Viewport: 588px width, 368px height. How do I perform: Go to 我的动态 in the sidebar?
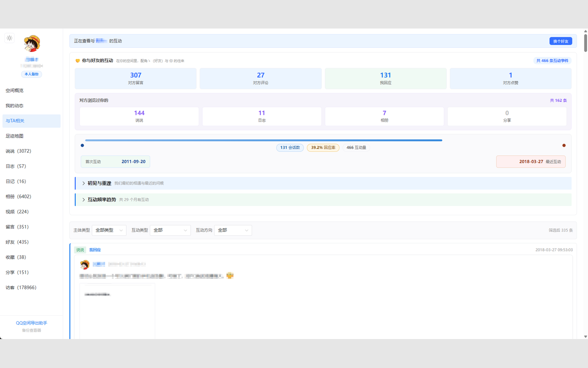tap(31, 106)
